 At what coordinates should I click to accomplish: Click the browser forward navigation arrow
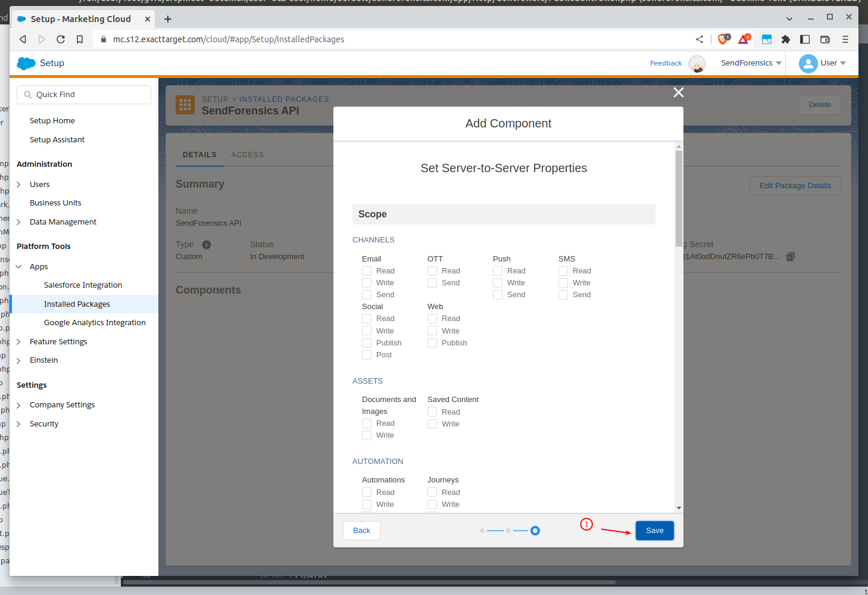pyautogui.click(x=42, y=39)
